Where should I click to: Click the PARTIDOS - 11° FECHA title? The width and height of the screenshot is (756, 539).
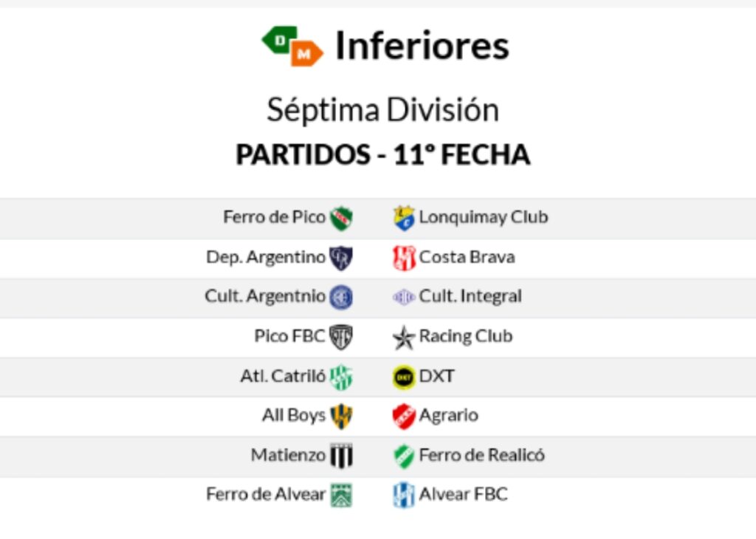382,155
